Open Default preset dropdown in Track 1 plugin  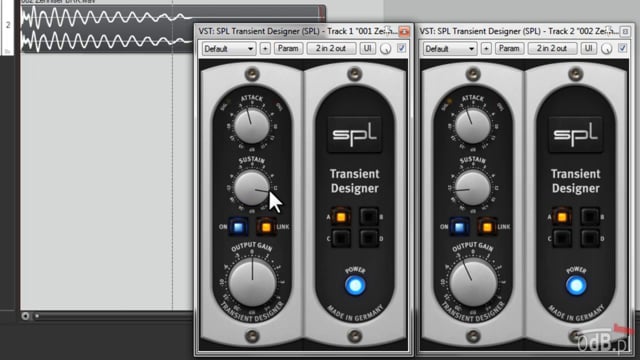(x=229, y=49)
